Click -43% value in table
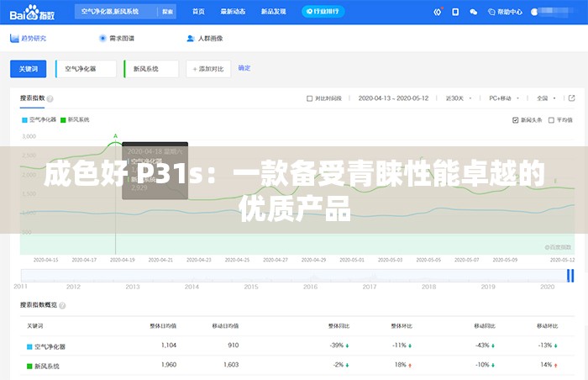The height and width of the screenshot is (380, 588). 482,346
